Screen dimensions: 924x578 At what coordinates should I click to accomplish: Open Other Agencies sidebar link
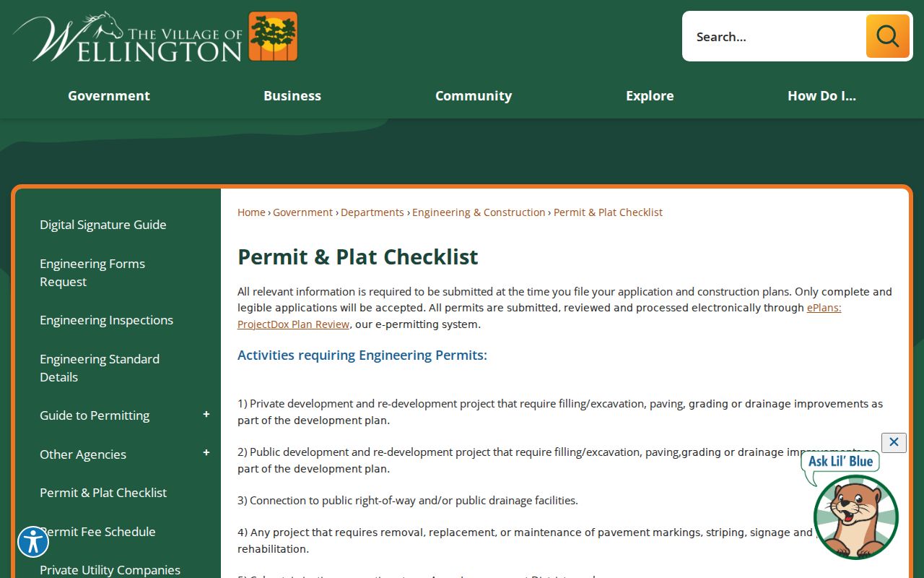83,454
